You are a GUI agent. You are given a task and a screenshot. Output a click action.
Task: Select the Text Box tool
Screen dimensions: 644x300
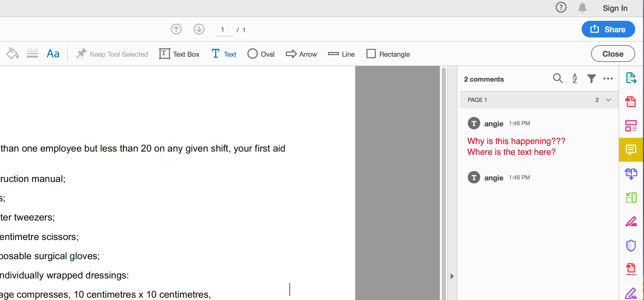179,54
